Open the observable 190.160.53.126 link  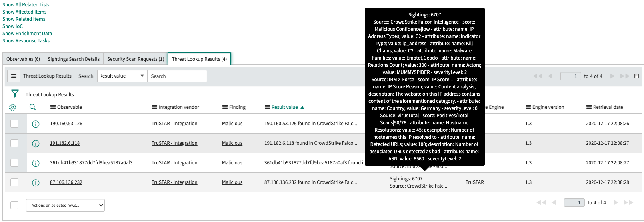coord(66,124)
